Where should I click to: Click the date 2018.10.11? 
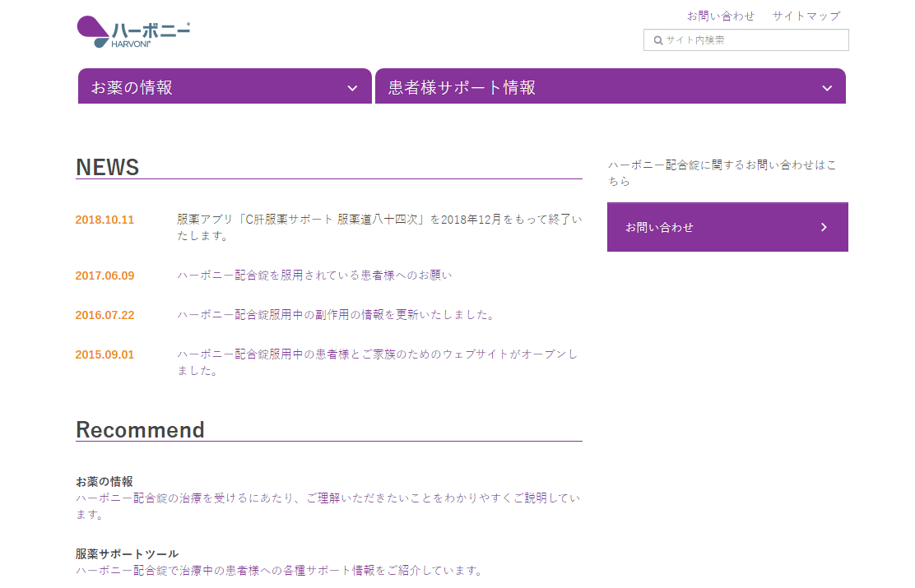105,220
